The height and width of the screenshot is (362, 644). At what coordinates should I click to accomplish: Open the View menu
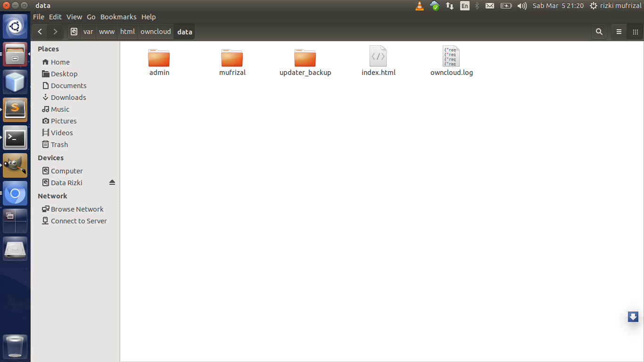74,16
